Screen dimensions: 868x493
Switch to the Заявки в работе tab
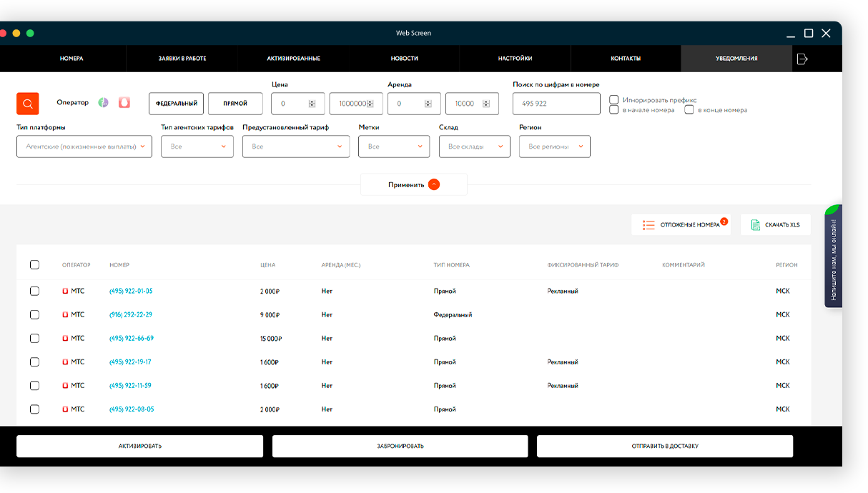coord(182,59)
